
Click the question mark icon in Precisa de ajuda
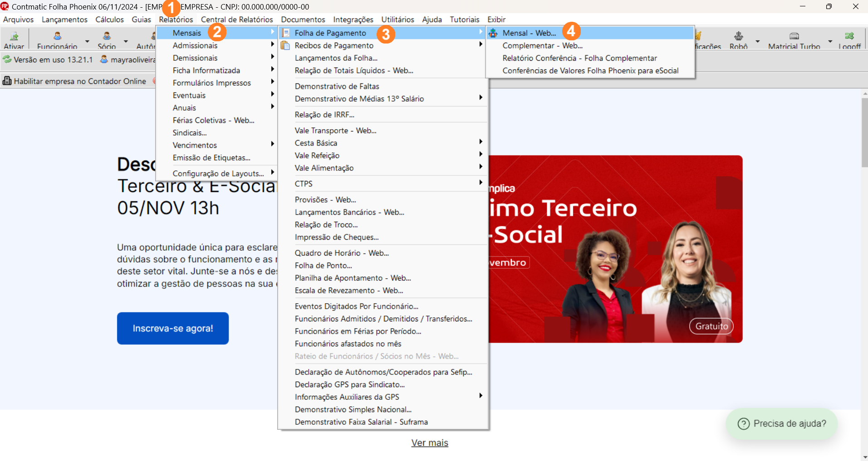tap(744, 423)
